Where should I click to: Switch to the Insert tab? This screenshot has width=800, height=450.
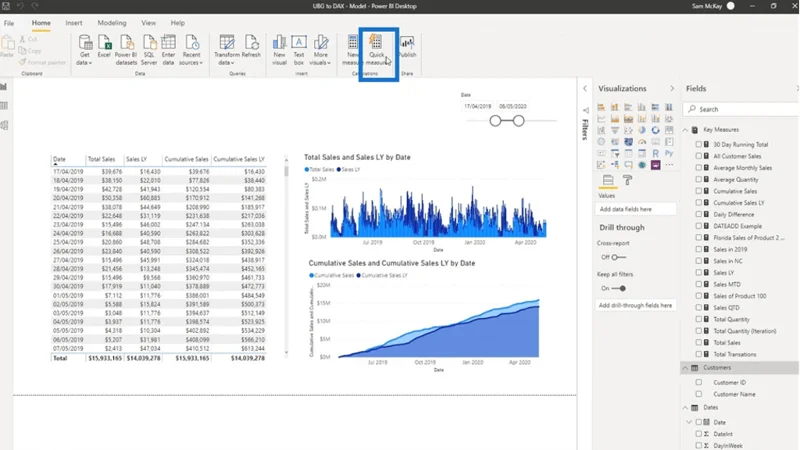[73, 23]
